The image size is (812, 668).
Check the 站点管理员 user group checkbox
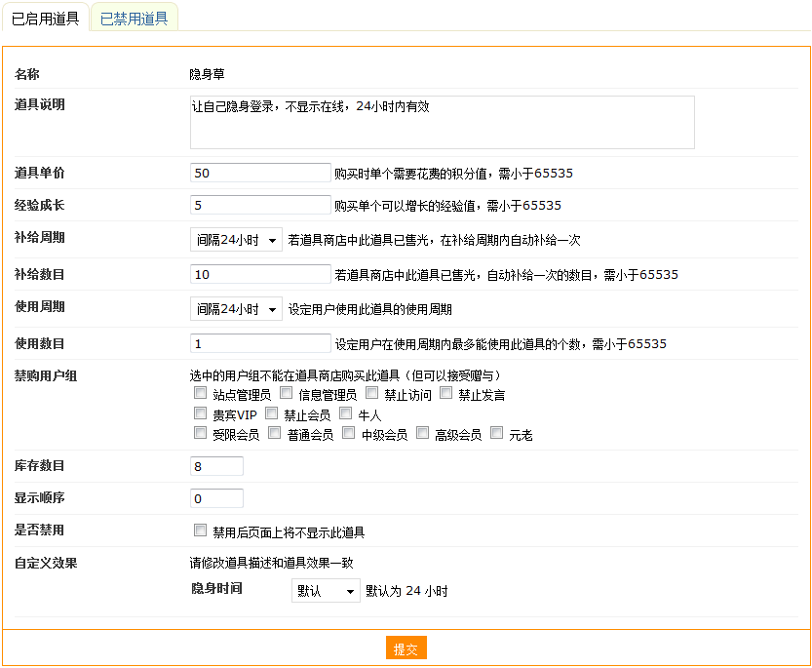201,394
